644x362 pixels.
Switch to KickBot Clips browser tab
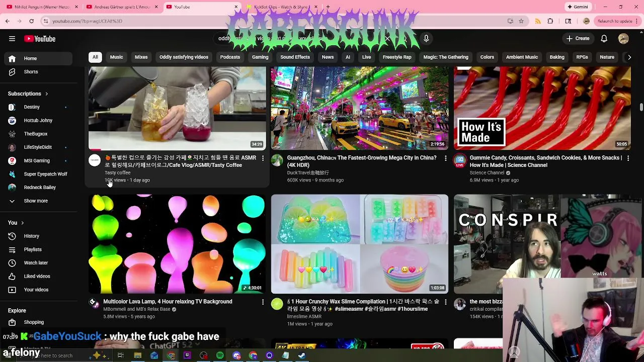(x=282, y=7)
